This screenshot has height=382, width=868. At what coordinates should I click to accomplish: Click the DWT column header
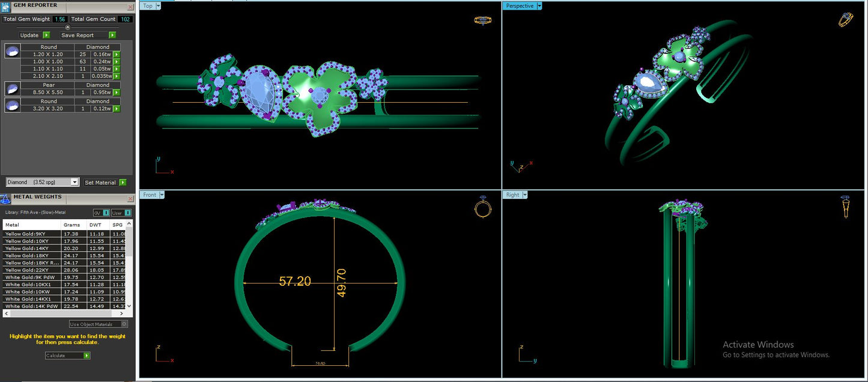(x=99, y=225)
